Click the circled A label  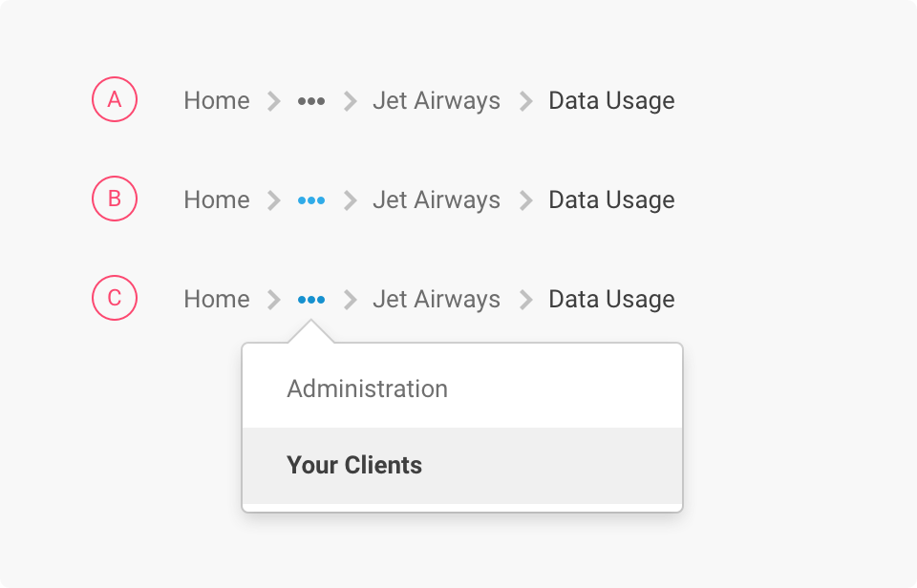tap(115, 99)
